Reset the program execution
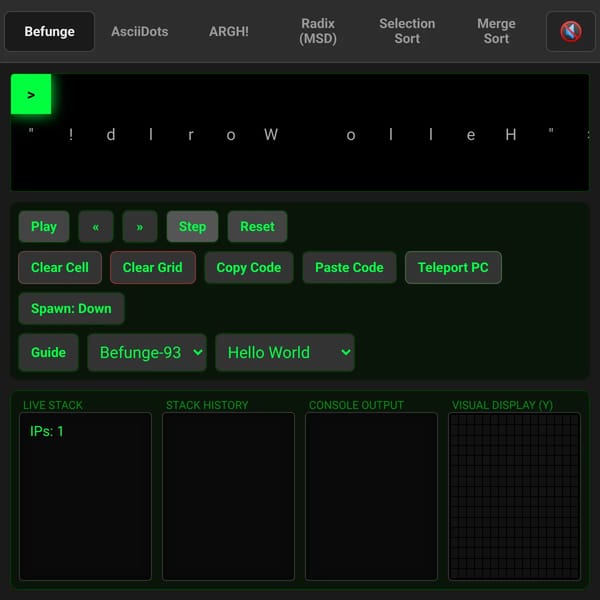 pos(258,227)
